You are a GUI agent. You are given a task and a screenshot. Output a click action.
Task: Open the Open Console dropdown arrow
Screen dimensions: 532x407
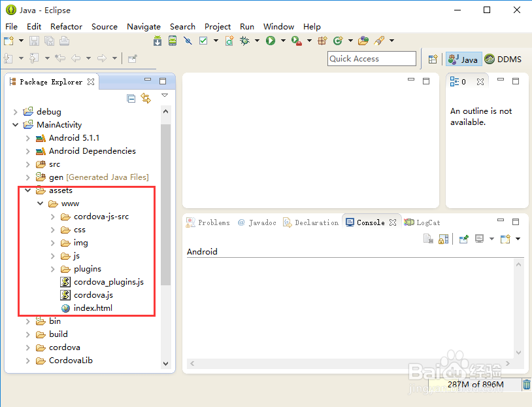click(518, 239)
